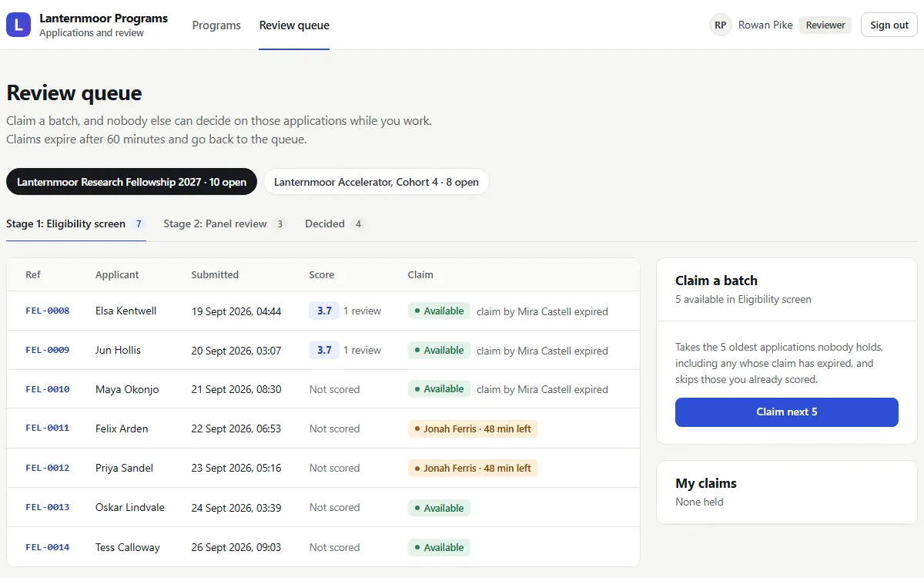Click the Lanternmoor L logo icon
Screen dimensions: 924x578
click(18, 25)
